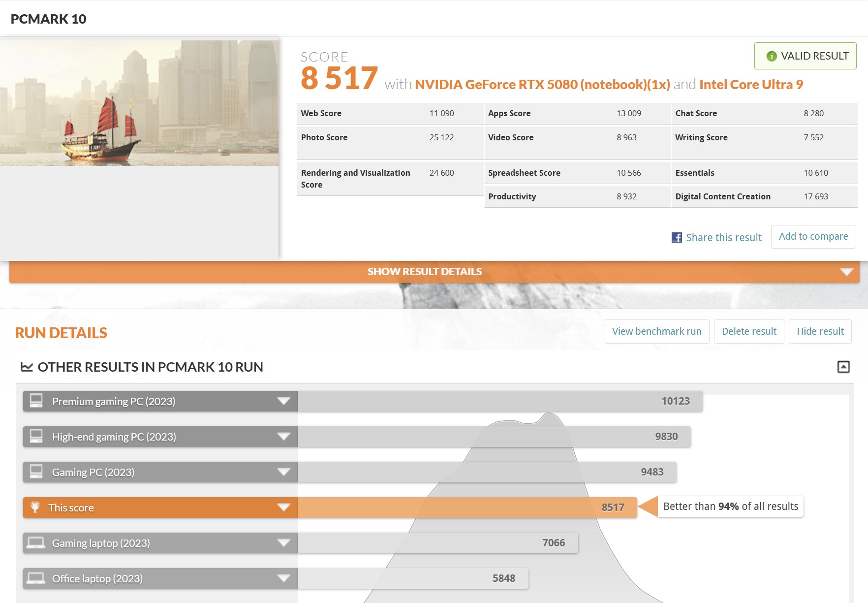The height and width of the screenshot is (603, 868).
Task: Click the trophy icon on This score row
Action: 35,507
